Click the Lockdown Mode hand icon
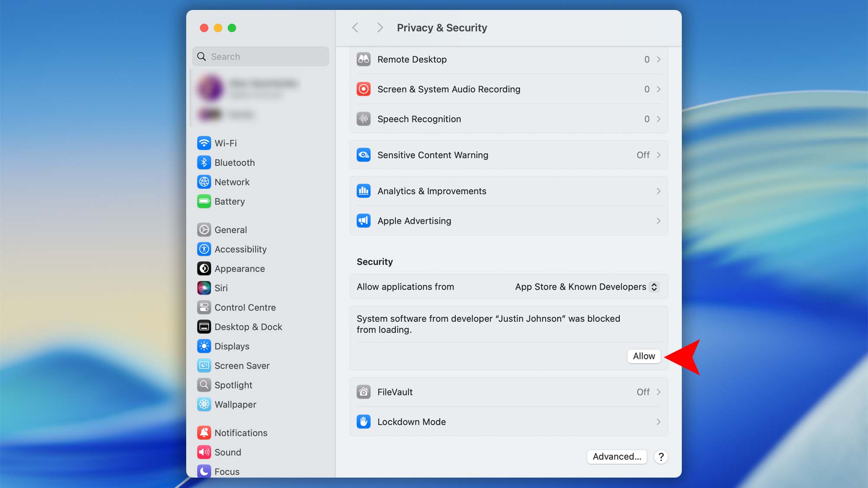The image size is (868, 488). (364, 422)
